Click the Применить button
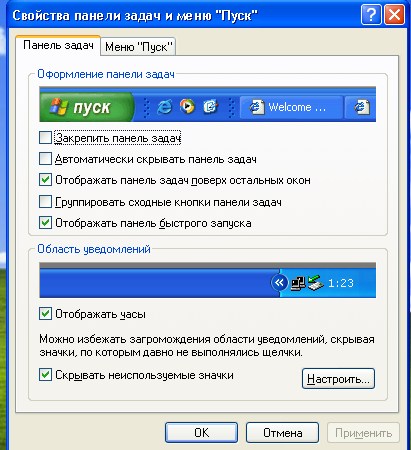This screenshot has width=411, height=450. pyautogui.click(x=363, y=433)
